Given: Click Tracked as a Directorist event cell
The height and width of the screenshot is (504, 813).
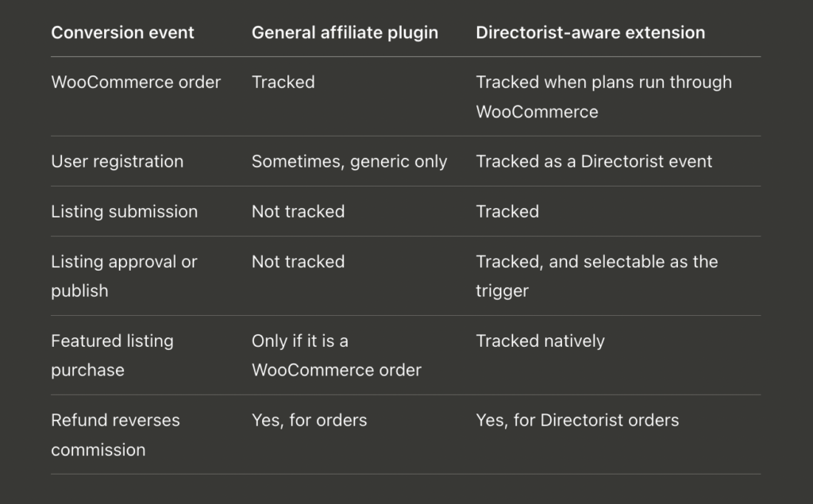Looking at the screenshot, I should 594,161.
